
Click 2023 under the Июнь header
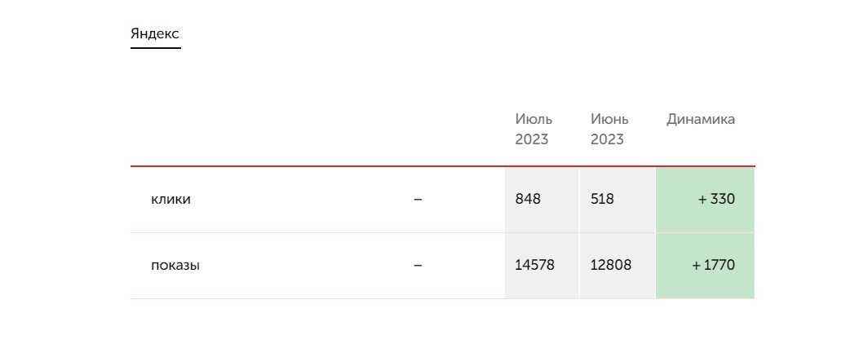pos(607,139)
